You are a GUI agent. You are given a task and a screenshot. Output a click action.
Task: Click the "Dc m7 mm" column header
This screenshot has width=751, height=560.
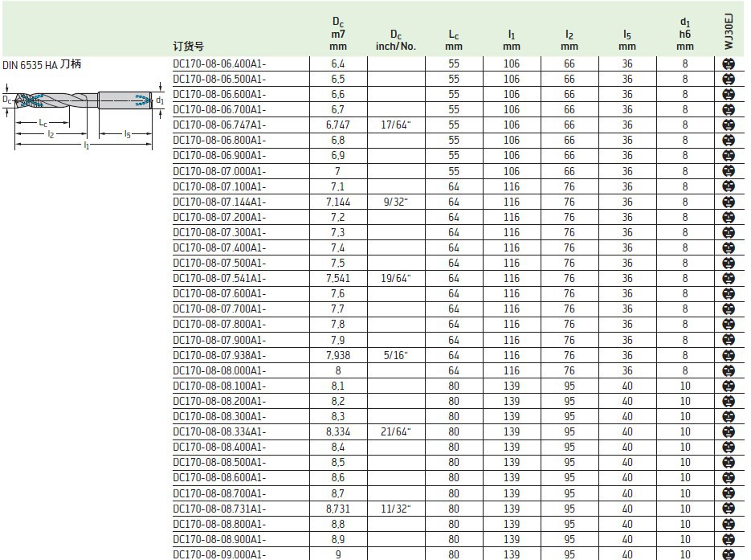point(338,34)
